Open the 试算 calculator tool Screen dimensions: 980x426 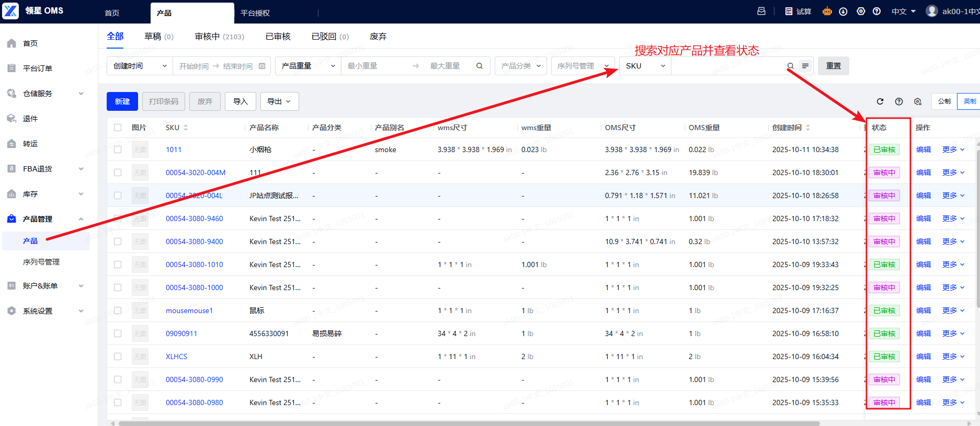point(798,11)
